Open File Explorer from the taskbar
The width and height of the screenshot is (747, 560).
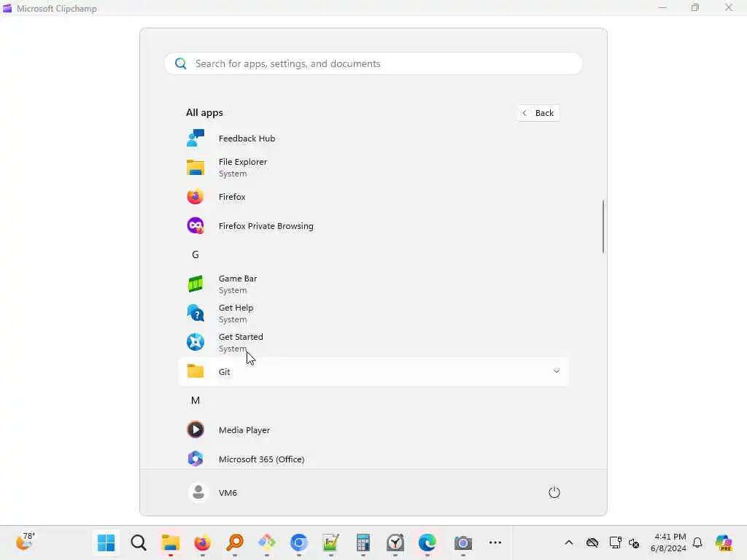pyautogui.click(x=170, y=542)
